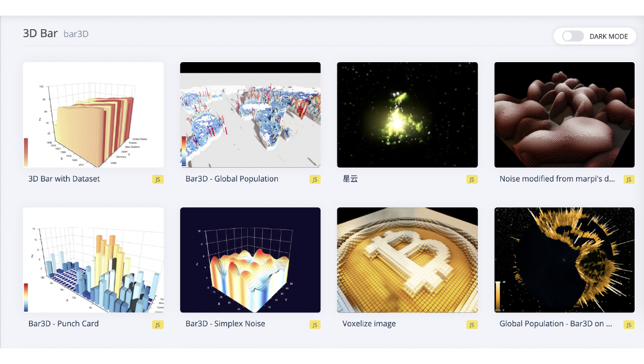Click JS badge for Bar3D - Punch Card

tap(158, 324)
